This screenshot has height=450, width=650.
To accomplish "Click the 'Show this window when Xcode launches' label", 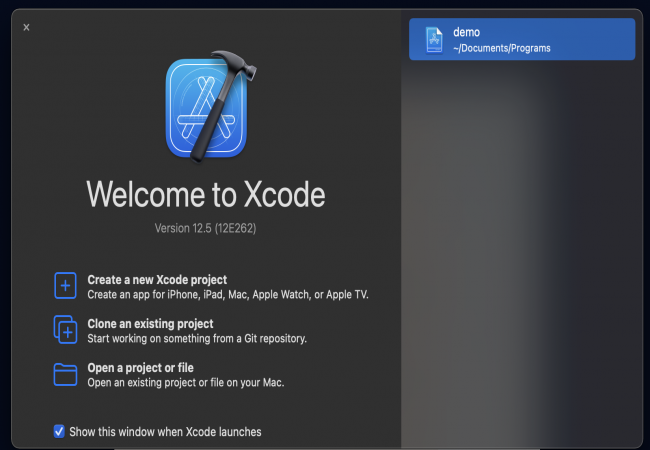I will click(165, 432).
